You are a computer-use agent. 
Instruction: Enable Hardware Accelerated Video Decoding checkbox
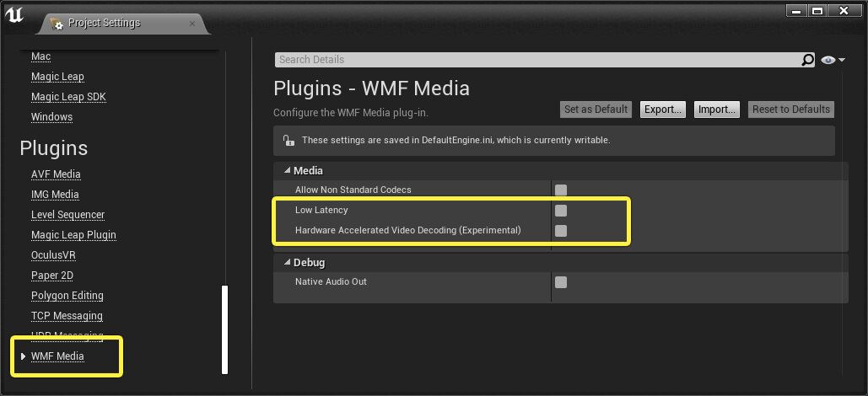click(x=561, y=231)
